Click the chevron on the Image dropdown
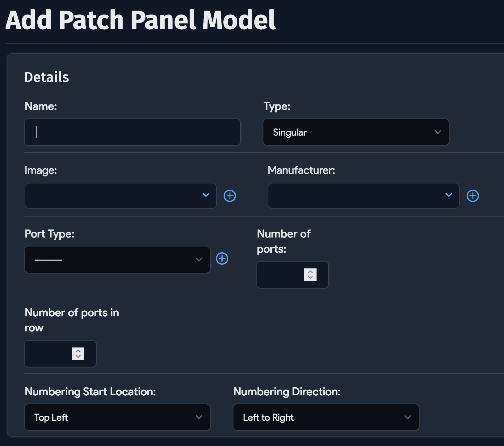Viewport: 504px width, 446px height. point(206,196)
